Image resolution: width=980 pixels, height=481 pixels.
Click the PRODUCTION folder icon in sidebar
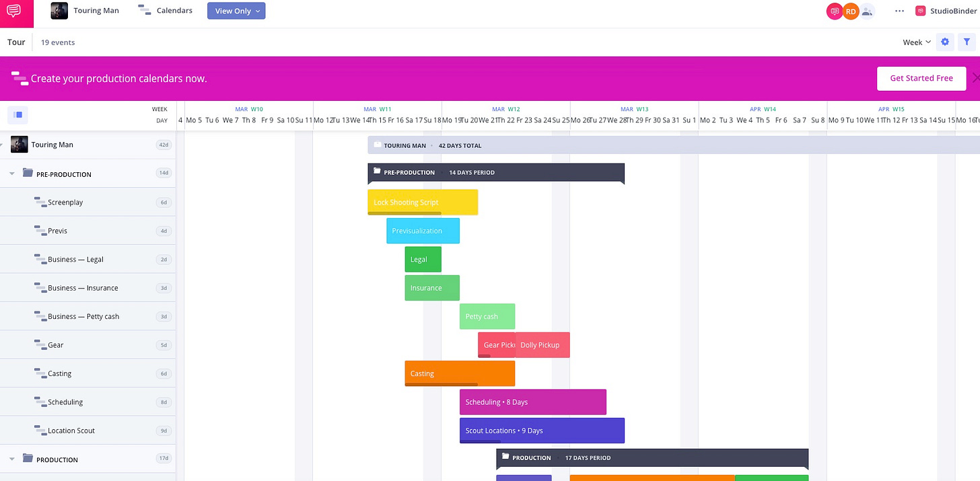tap(28, 458)
